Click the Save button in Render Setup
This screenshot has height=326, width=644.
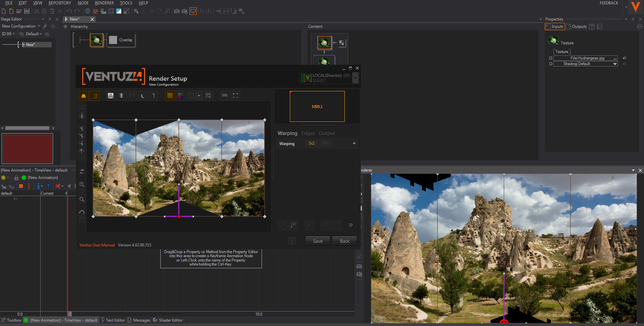[318, 241]
